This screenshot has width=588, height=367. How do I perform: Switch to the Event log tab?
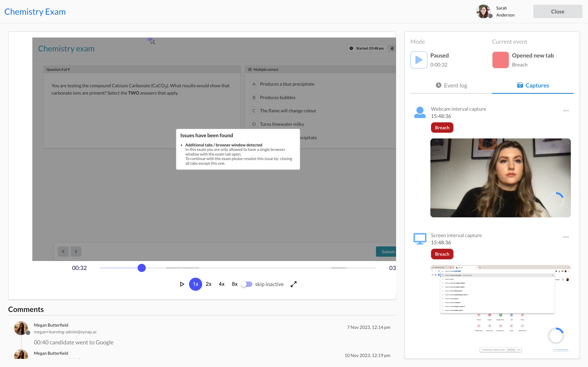[451, 85]
